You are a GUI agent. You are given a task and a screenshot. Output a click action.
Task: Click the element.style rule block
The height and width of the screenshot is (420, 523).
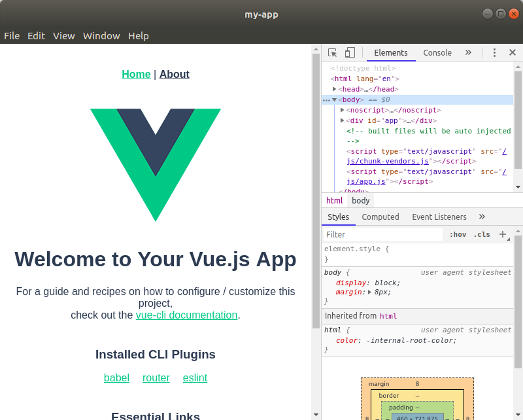click(x=417, y=254)
